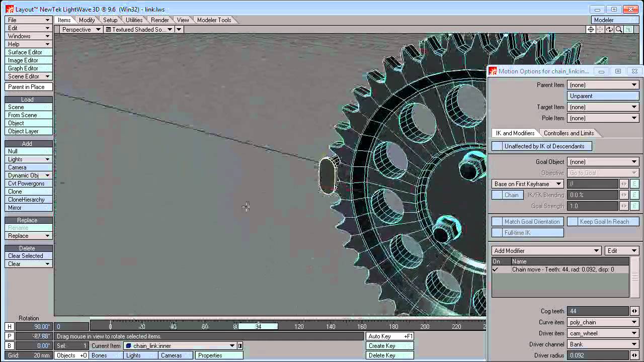
Task: Switch to the Items tab
Action: click(x=64, y=20)
